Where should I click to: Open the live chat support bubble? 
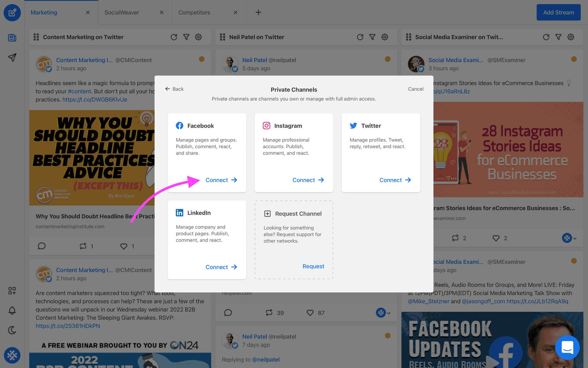[567, 347]
